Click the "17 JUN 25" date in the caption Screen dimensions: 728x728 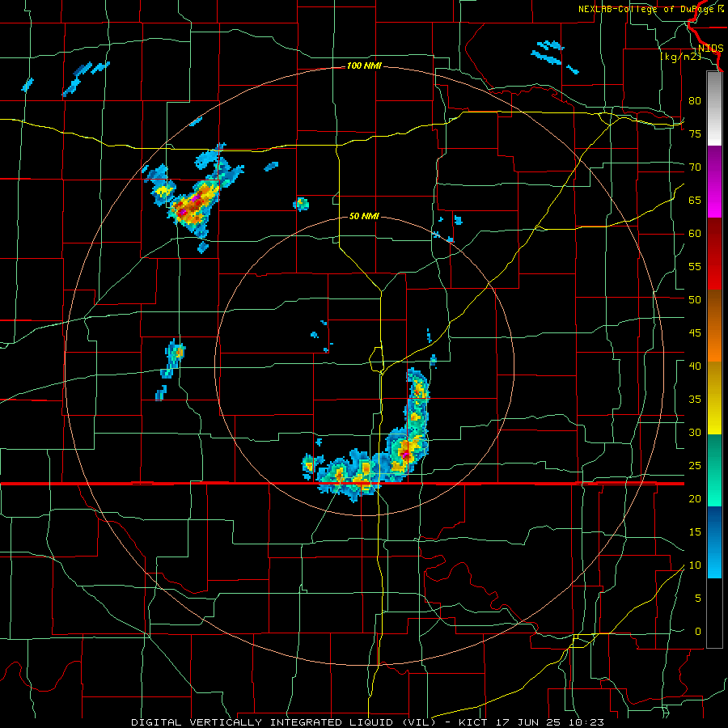pyautogui.click(x=530, y=722)
